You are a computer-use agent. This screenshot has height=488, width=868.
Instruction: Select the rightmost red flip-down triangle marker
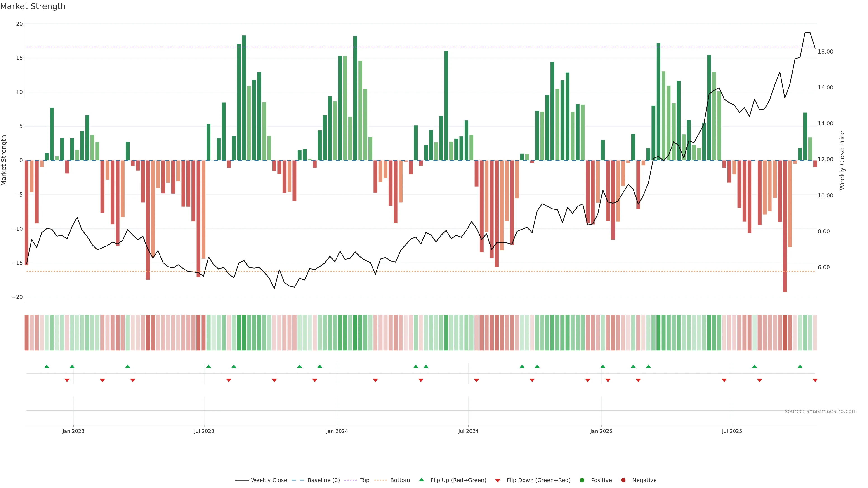coord(815,380)
